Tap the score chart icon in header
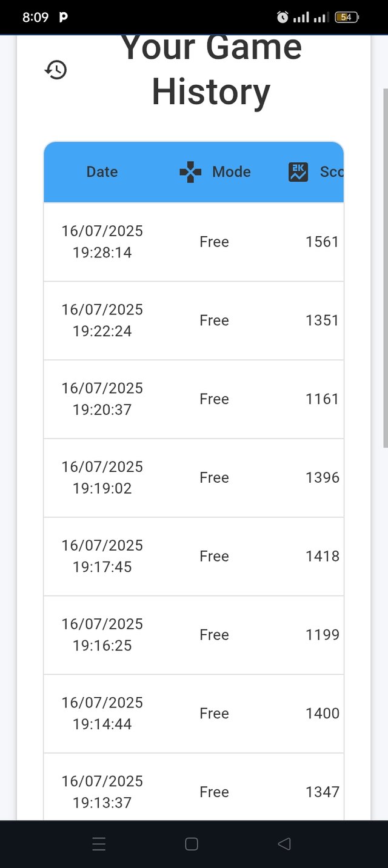The width and height of the screenshot is (388, 868). [x=298, y=172]
